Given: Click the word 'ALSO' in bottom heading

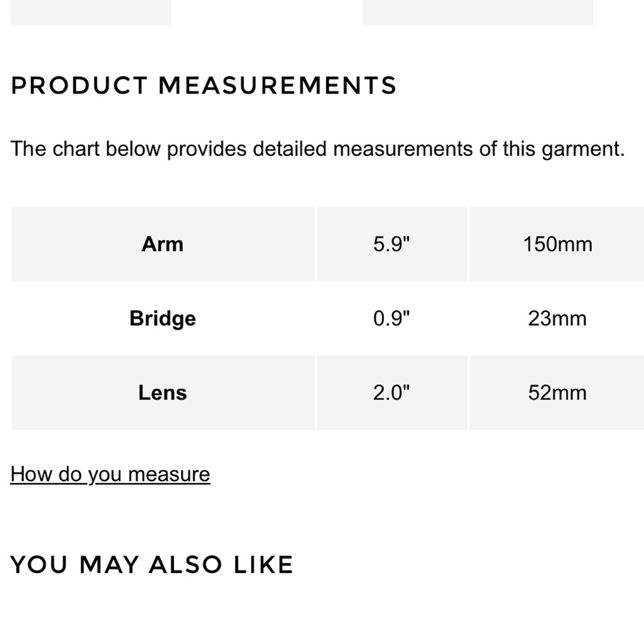Looking at the screenshot, I should (185, 564).
